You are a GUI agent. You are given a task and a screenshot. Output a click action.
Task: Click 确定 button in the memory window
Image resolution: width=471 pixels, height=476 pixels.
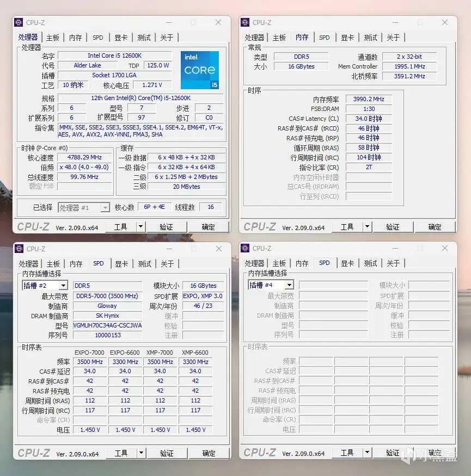click(435, 227)
